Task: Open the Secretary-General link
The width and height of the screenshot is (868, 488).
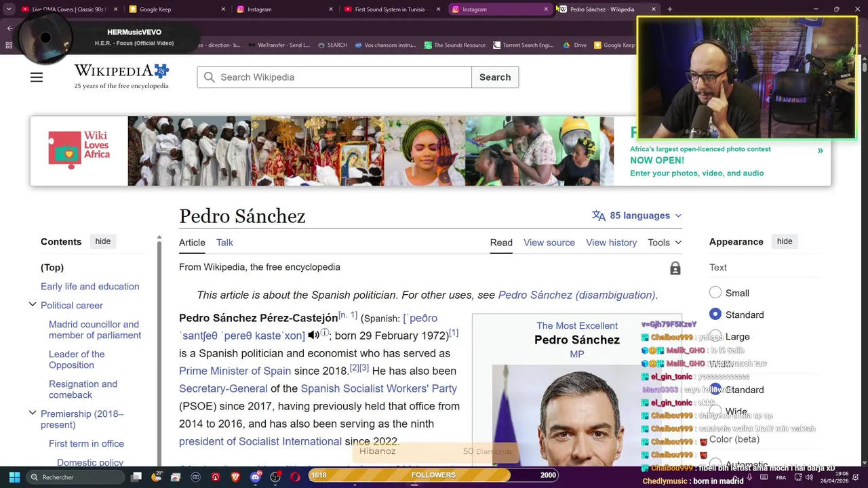Action: pos(223,388)
